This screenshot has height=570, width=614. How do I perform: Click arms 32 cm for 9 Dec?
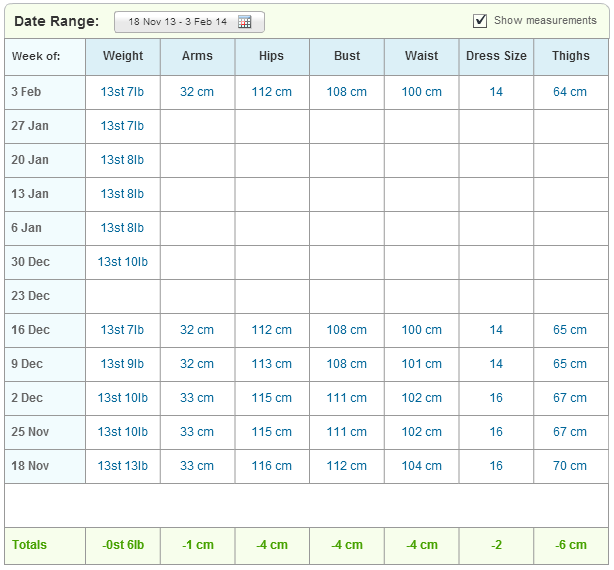pyautogui.click(x=197, y=364)
